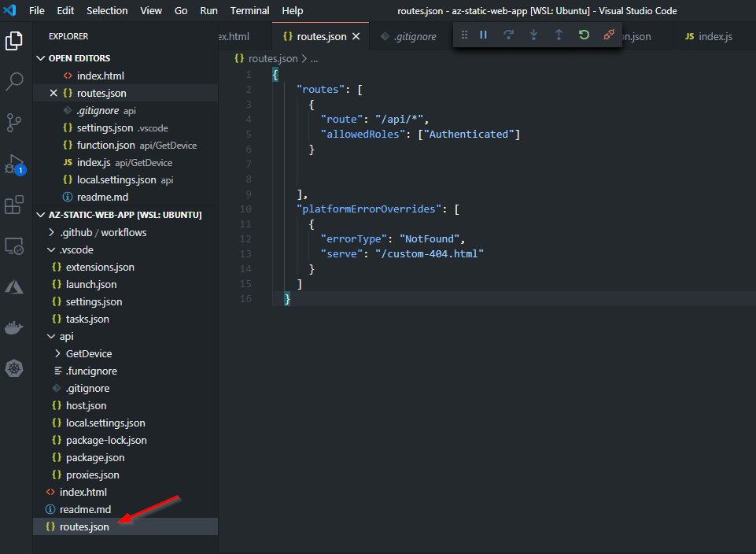This screenshot has width=756, height=554.
Task: Open the Explorer view in activity bar
Action: pyautogui.click(x=14, y=40)
